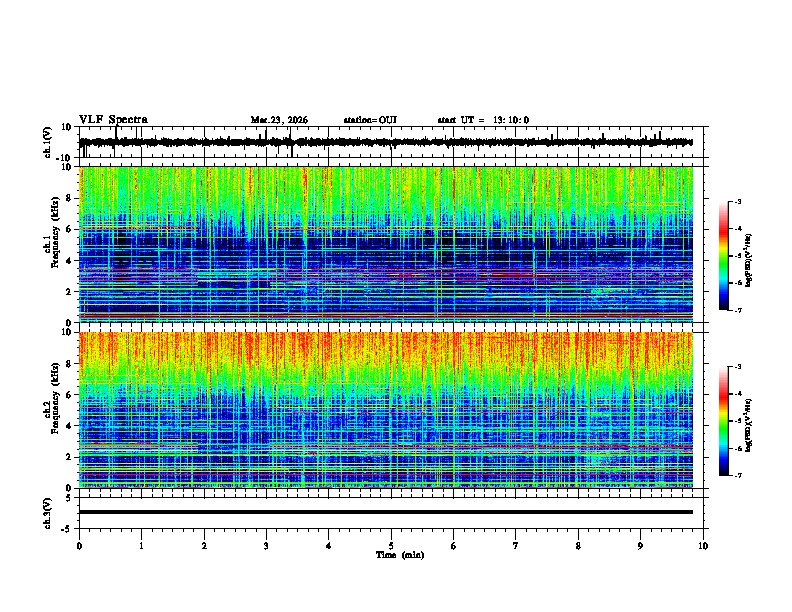Click time axis tick label '1'

point(141,546)
